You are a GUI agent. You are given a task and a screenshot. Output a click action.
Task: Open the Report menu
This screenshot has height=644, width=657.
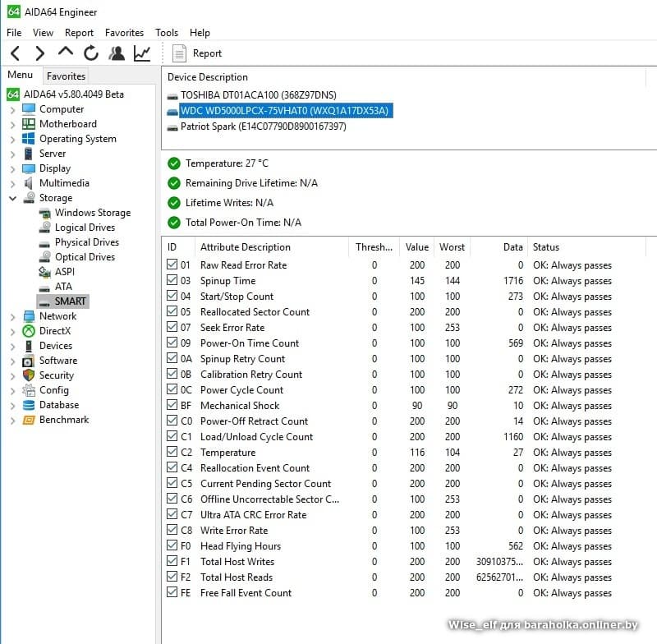tap(79, 33)
